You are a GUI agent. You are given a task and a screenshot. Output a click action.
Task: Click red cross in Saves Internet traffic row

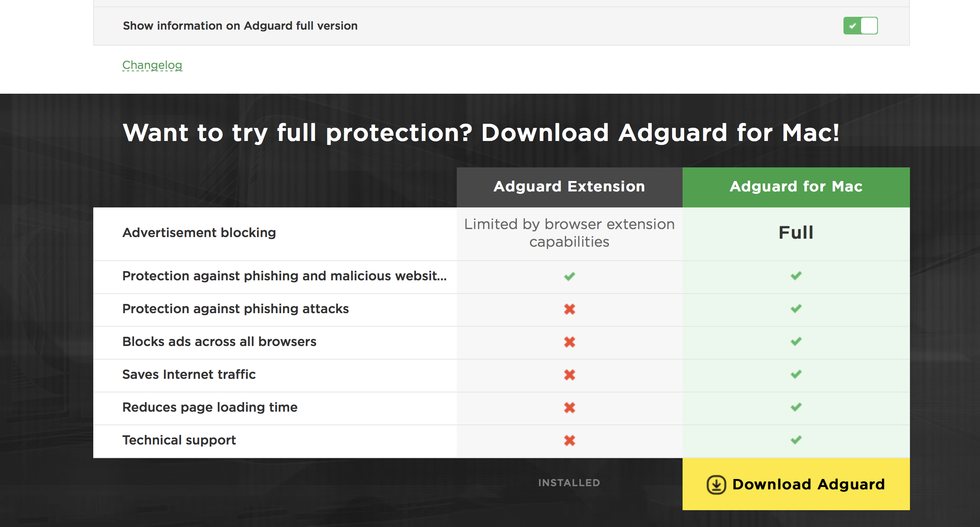click(x=569, y=375)
